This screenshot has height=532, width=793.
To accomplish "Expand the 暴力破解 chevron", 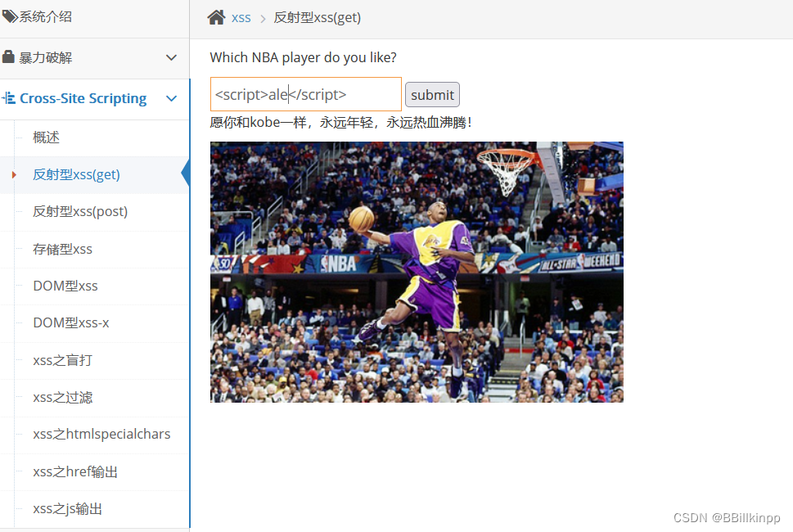I will (x=171, y=57).
